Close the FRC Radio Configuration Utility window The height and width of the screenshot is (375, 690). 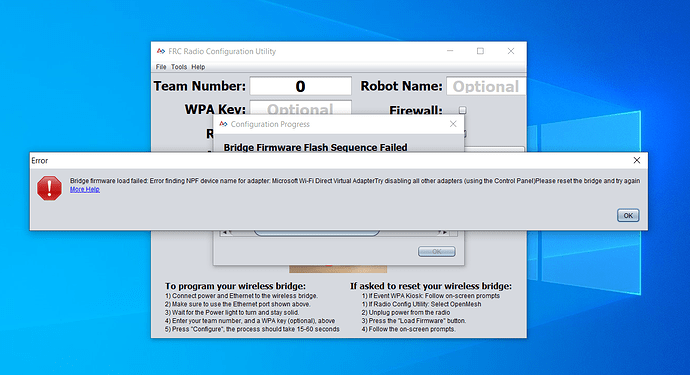[510, 51]
